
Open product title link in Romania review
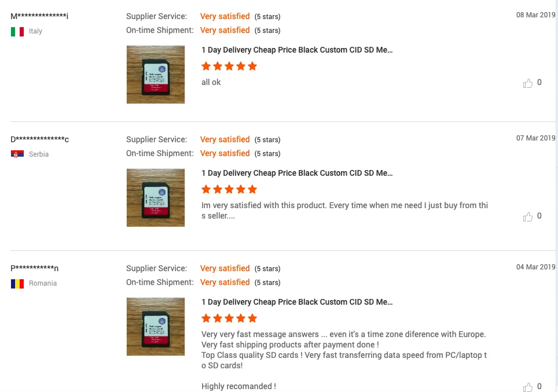coord(297,302)
